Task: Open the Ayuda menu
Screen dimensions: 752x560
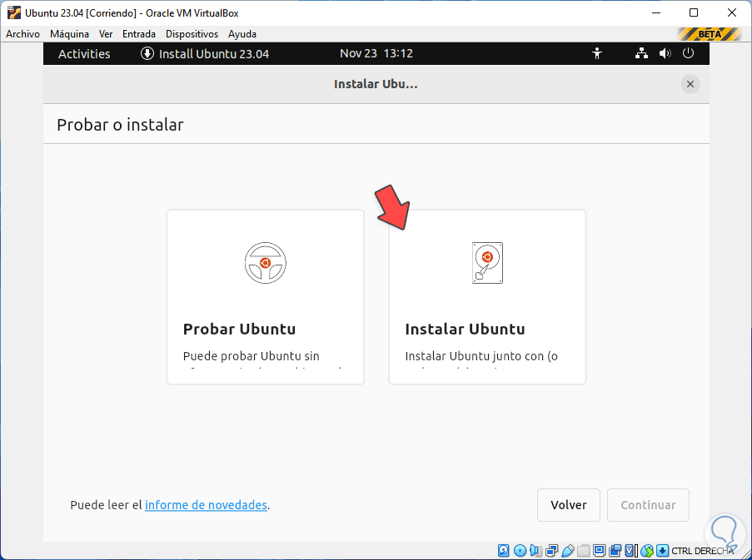Action: 242,34
